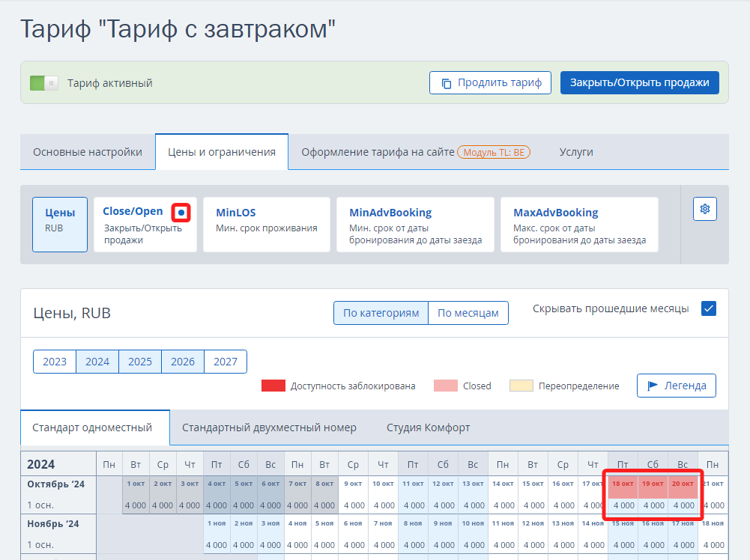
Task: Click the red Доступность заблокирована legend swatch
Action: coord(273,386)
